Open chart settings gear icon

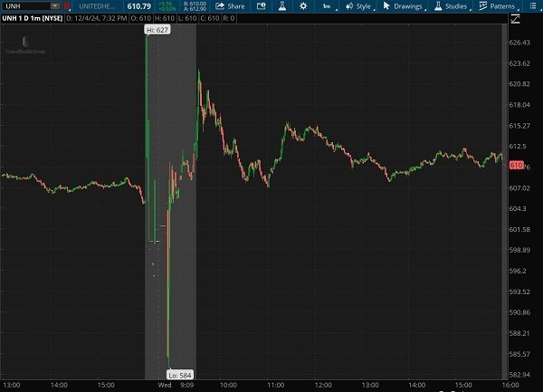pos(302,6)
